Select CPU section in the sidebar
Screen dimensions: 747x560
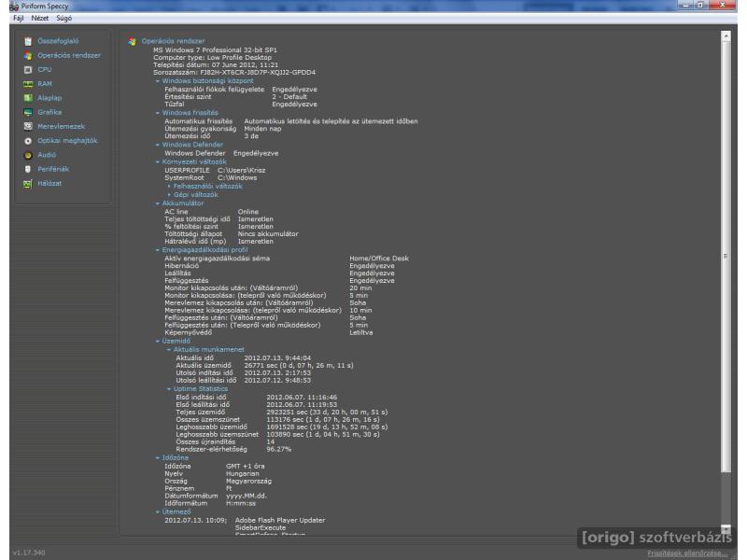(45, 69)
